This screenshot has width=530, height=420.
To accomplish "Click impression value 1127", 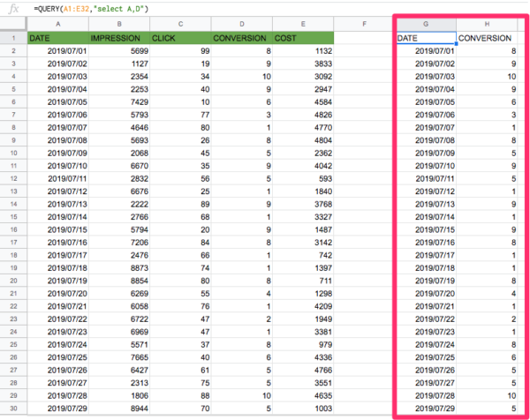I will click(x=119, y=64).
